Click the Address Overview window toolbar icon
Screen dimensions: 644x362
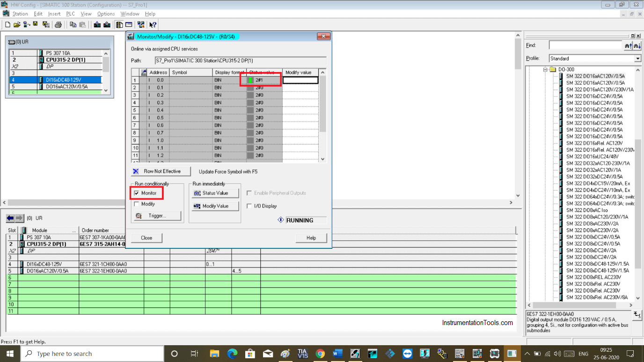click(129, 25)
